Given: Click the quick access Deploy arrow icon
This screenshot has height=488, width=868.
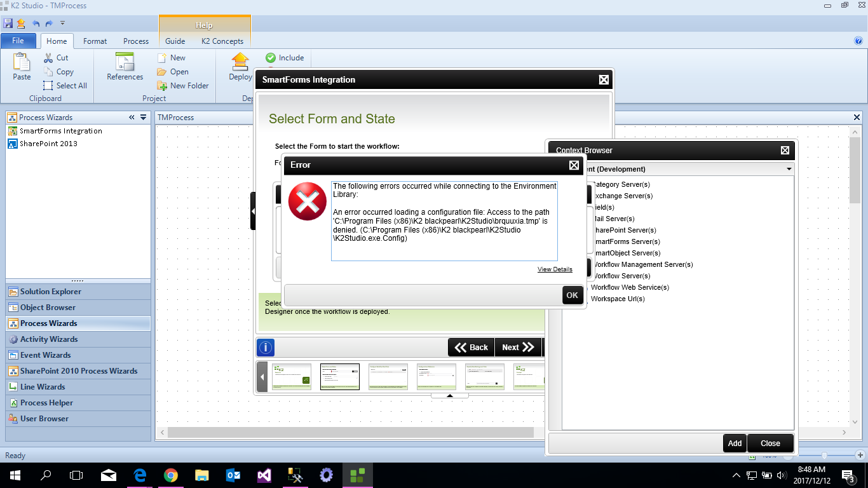Looking at the screenshot, I should (x=21, y=24).
